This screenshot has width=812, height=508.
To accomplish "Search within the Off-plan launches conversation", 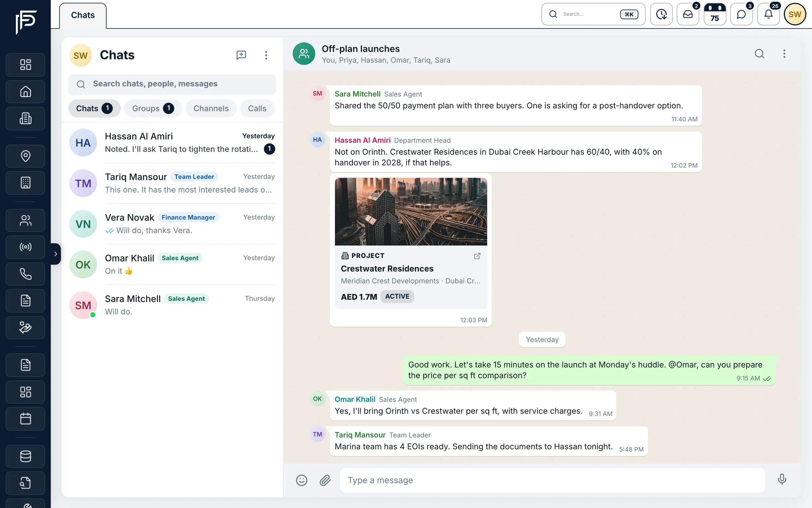I will [x=759, y=54].
